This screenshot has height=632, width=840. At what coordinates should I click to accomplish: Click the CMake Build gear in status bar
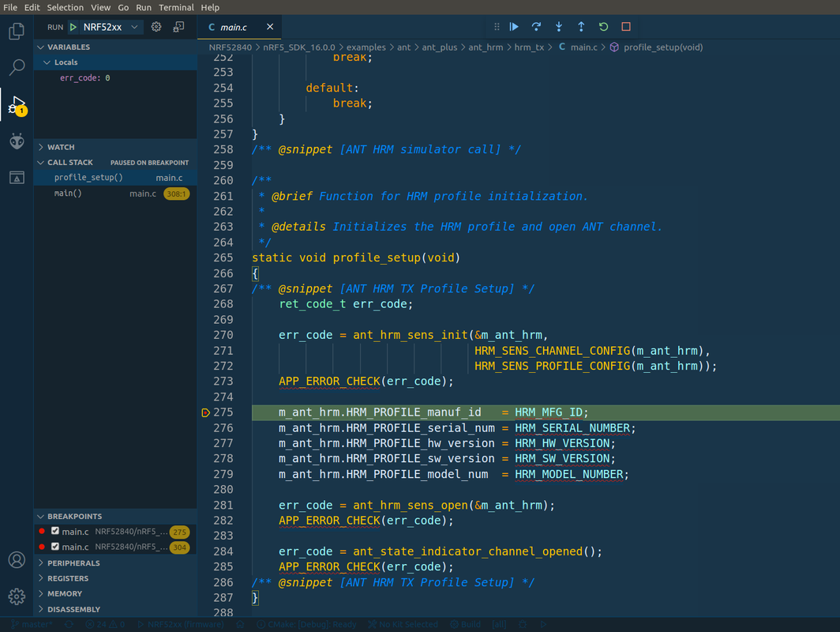tap(465, 625)
